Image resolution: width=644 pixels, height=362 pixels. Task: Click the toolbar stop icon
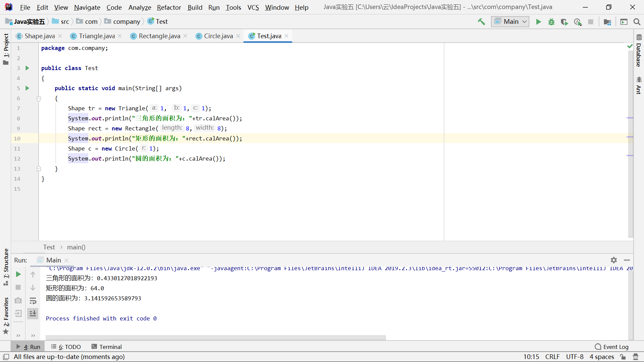591,22
